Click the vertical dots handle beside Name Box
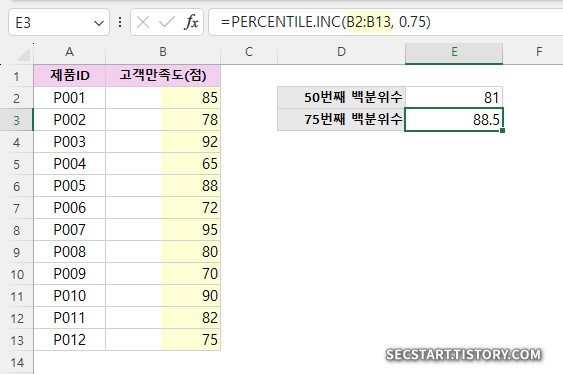Viewport: 563px width, 374px height. point(120,23)
